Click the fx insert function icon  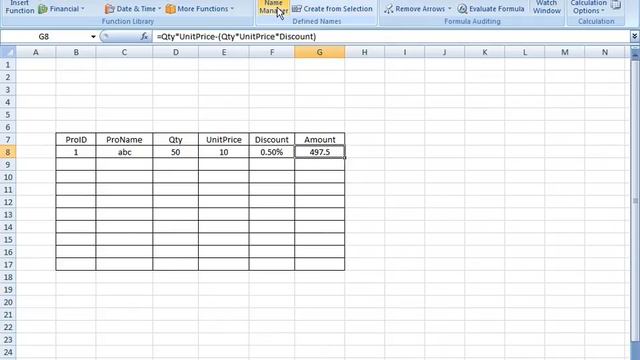144,37
